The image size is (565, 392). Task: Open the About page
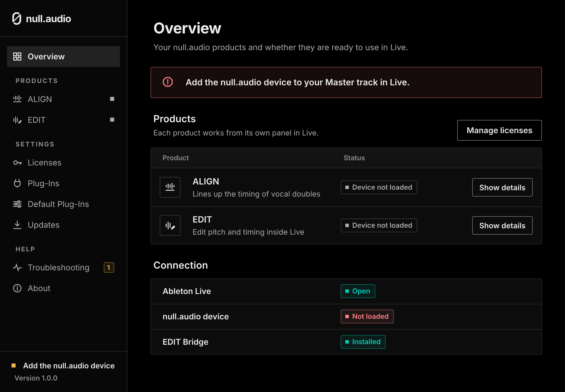[x=63, y=288]
